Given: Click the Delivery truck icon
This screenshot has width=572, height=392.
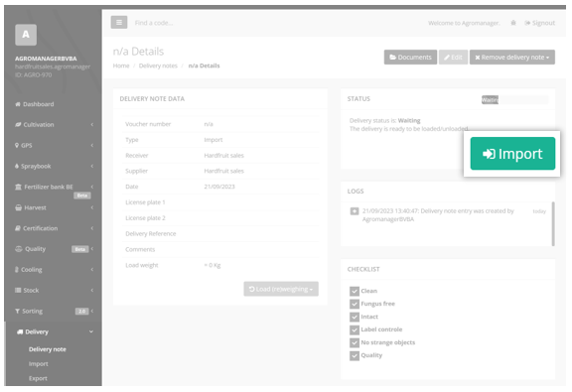Looking at the screenshot, I should pyautogui.click(x=20, y=332).
